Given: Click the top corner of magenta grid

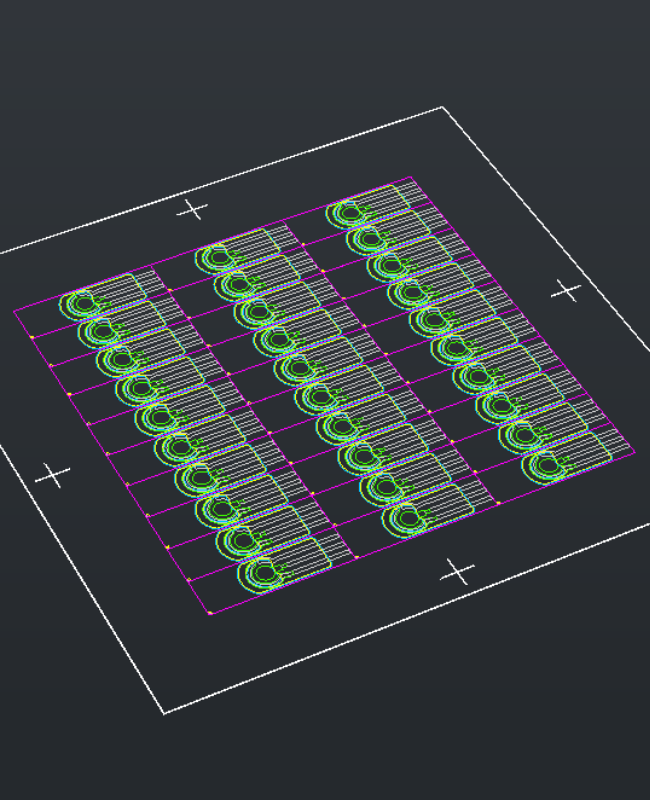Looking at the screenshot, I should point(412,178).
